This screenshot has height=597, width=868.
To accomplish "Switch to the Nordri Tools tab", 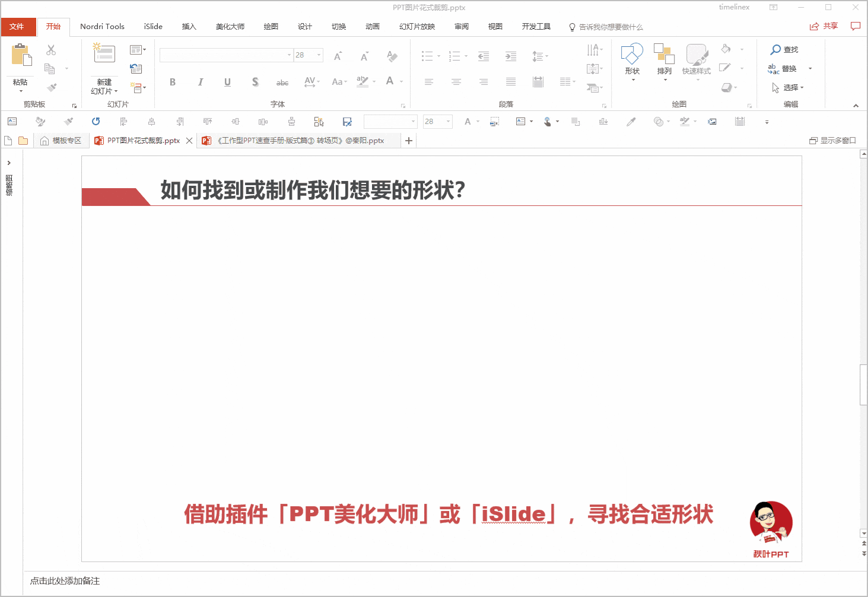I will coord(102,27).
